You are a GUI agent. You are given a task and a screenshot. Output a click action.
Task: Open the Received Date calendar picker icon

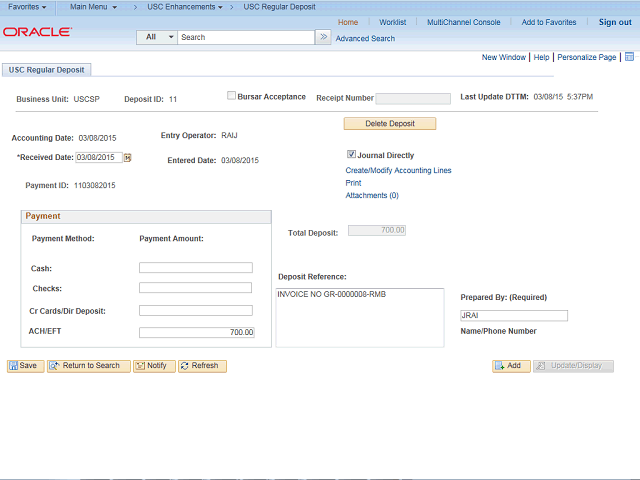click(128, 158)
